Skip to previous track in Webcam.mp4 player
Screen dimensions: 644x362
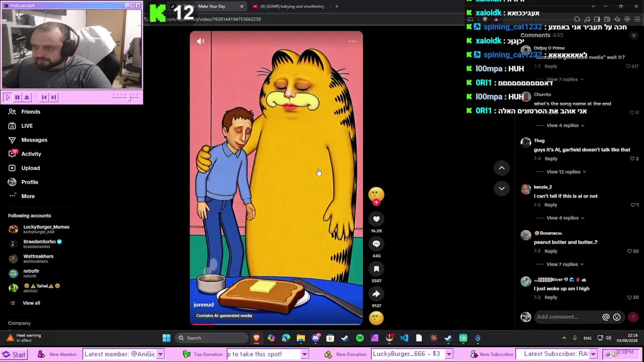click(x=44, y=98)
